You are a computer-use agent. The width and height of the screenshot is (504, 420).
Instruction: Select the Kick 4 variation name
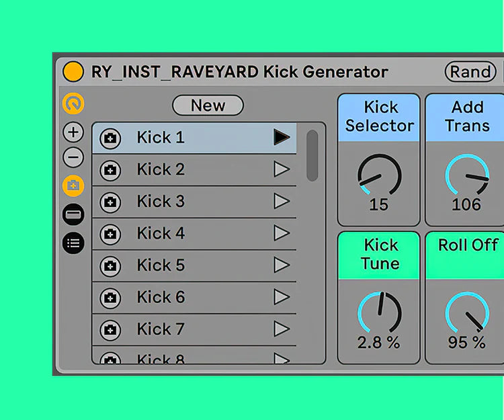[161, 233]
